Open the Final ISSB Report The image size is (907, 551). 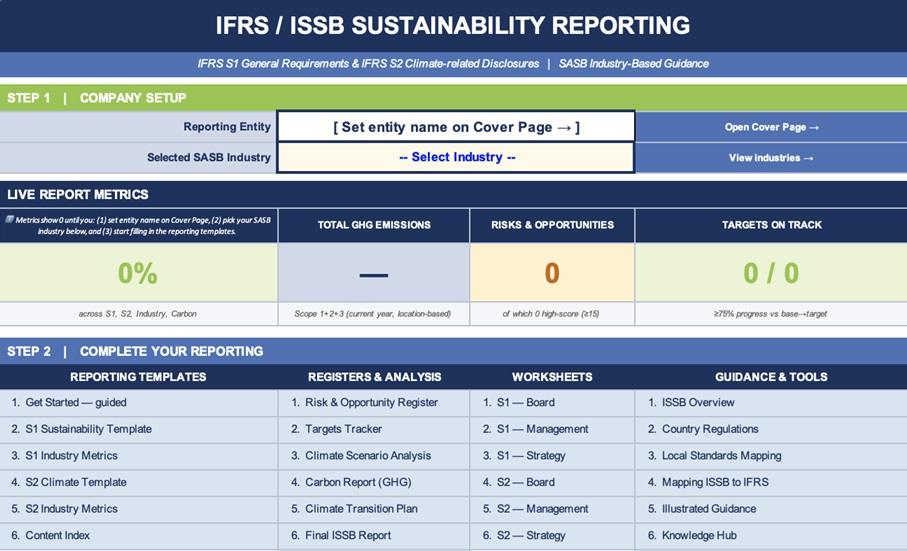pos(374,535)
